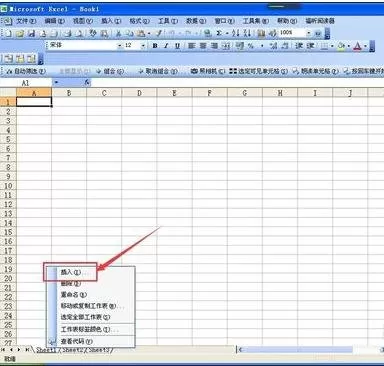Open the 格式 menu
The height and width of the screenshot is (366, 384).
tap(139, 21)
